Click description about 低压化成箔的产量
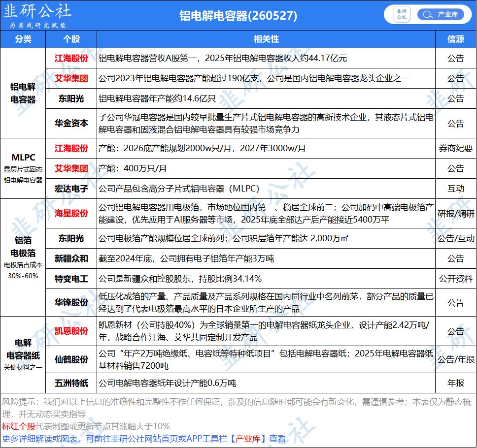This screenshot has height=448, width=477. (266, 302)
